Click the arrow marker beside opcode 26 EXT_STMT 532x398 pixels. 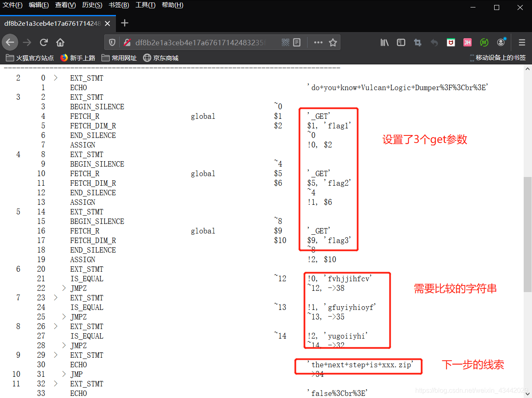coord(56,326)
